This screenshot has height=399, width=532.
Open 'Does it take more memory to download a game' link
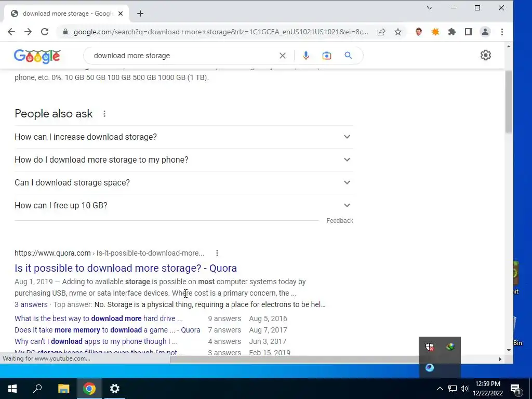107,330
